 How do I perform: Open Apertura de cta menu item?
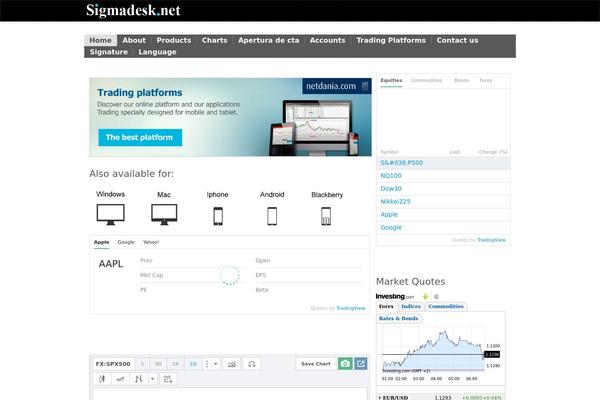click(x=269, y=40)
